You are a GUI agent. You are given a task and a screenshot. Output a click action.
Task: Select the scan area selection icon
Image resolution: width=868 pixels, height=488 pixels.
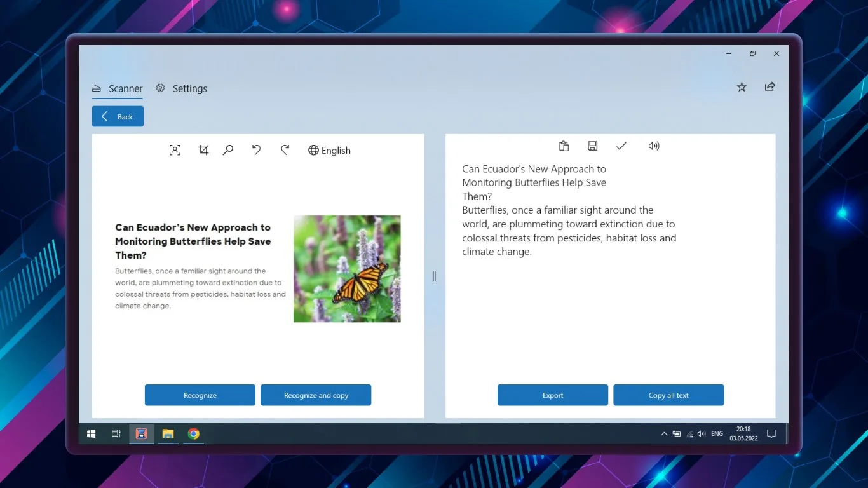[x=175, y=150]
